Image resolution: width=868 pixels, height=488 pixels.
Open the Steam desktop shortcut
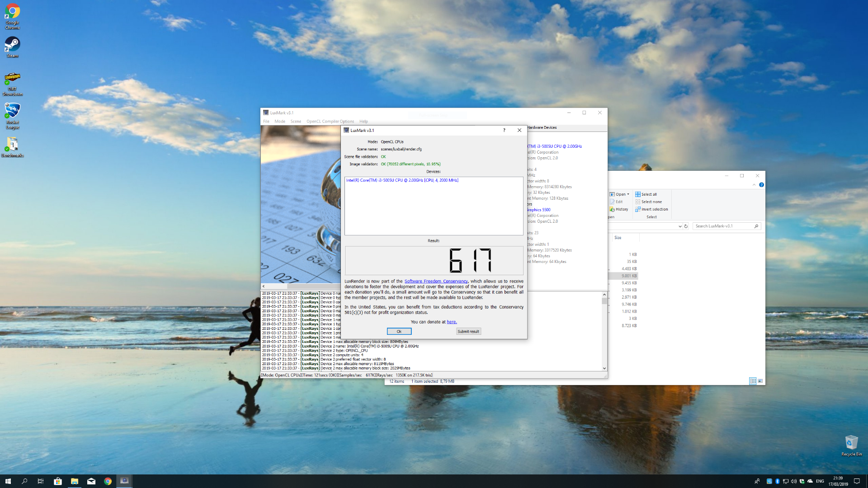pos(12,47)
